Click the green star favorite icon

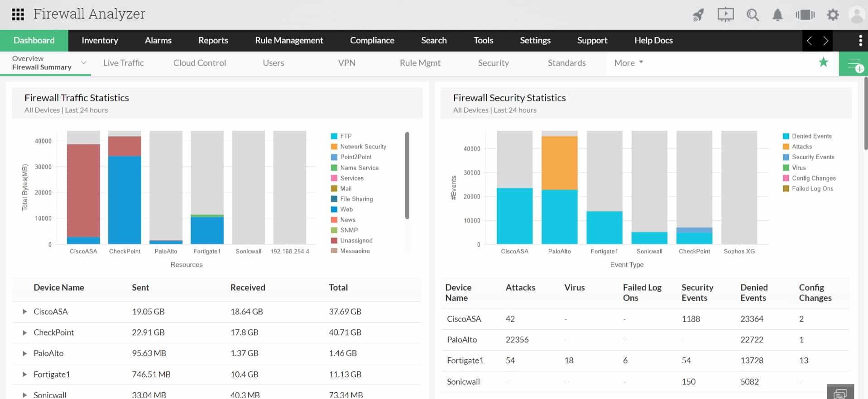(824, 62)
